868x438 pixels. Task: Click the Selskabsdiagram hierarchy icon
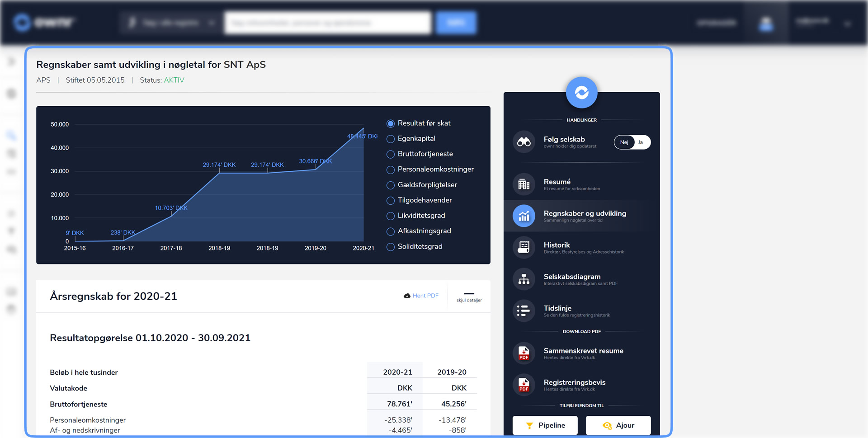pos(524,279)
